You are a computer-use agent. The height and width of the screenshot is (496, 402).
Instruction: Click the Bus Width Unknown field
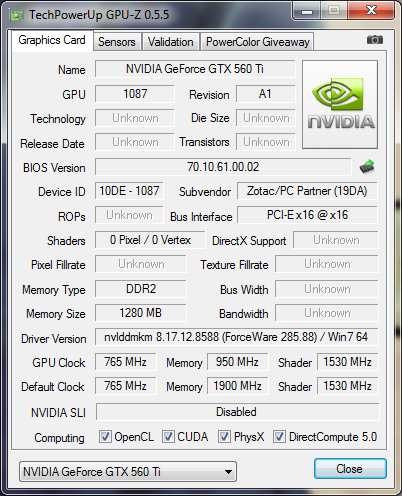[327, 289]
